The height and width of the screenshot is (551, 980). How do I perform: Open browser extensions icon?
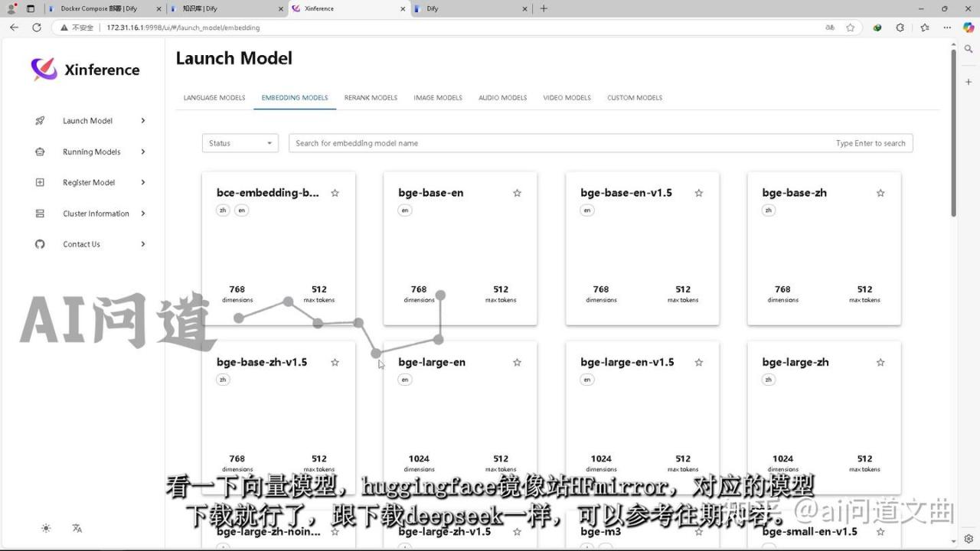pyautogui.click(x=900, y=28)
